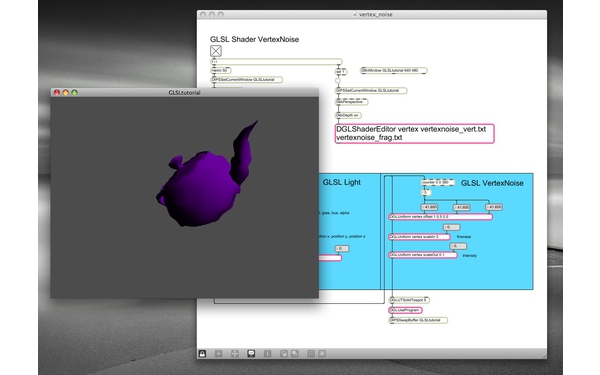The image size is (600, 375).
Task: Click the new object plus icon in toolbar
Action: point(218,354)
